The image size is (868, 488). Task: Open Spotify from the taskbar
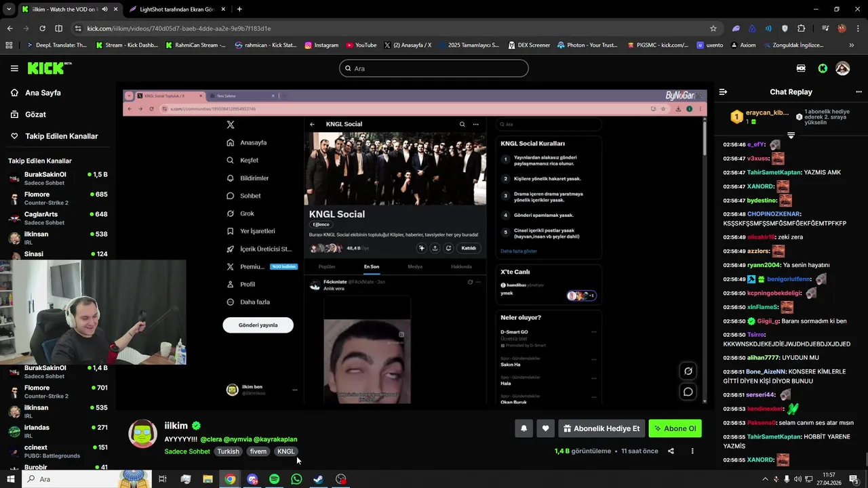point(274,479)
